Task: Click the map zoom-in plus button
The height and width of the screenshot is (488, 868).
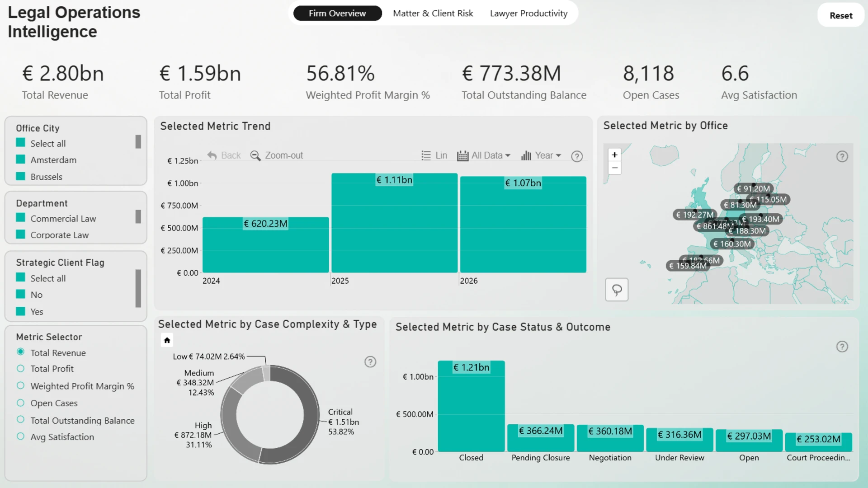Action: [x=614, y=155]
